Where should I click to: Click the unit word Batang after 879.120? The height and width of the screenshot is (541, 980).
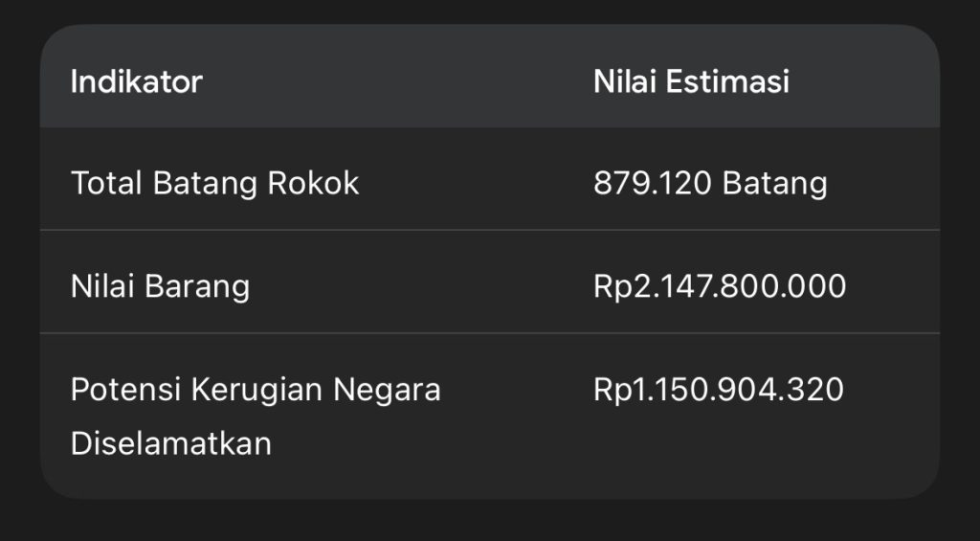pyautogui.click(x=774, y=182)
